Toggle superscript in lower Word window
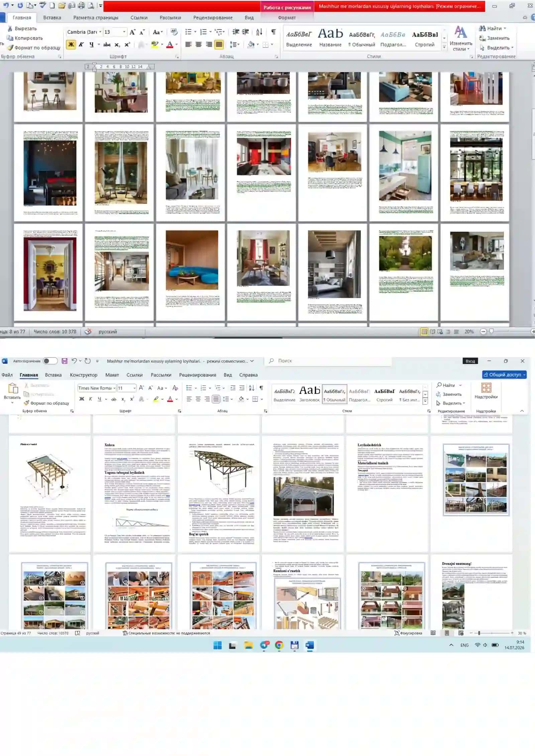Viewport: 535px width, 756px height. tap(132, 399)
